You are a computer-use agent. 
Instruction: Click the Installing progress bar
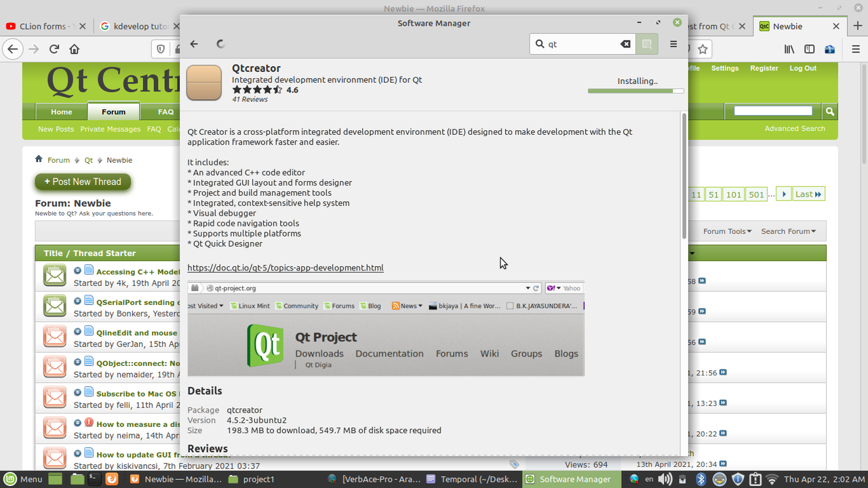point(635,91)
